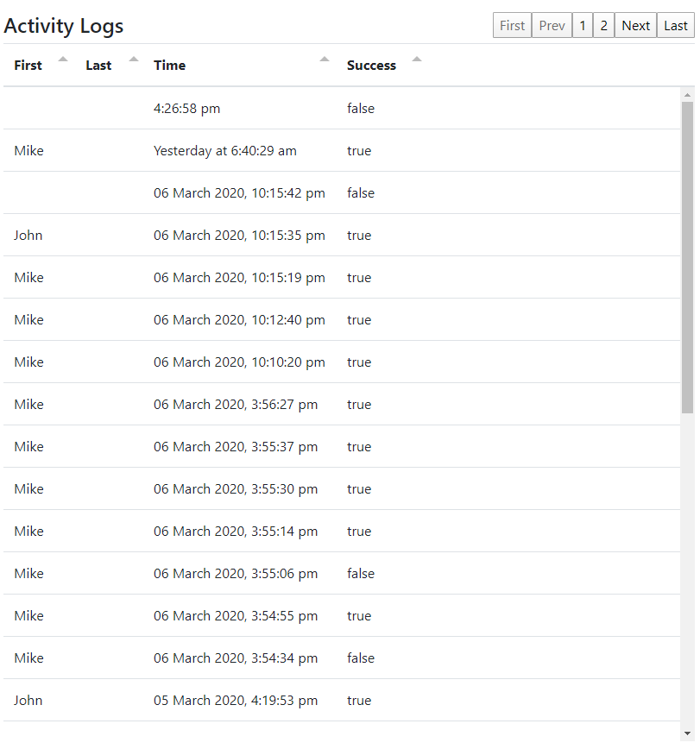Sort by the Time column header
This screenshot has width=700, height=749.
(x=170, y=66)
